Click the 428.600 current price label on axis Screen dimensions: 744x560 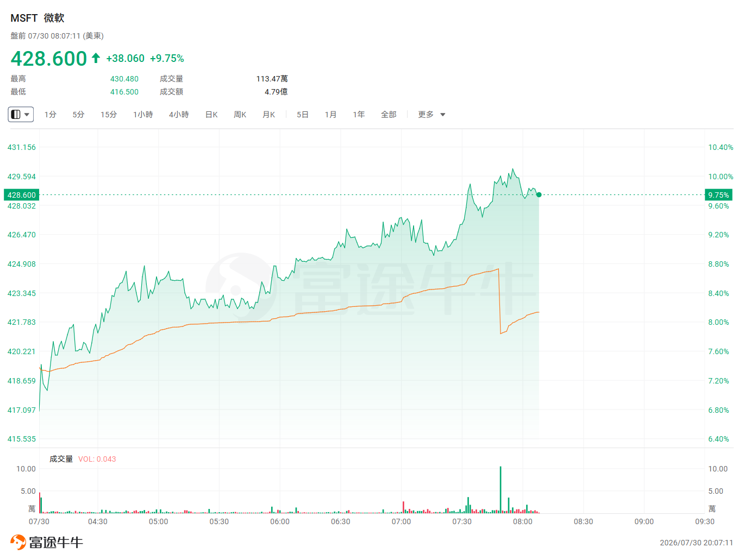[22, 195]
